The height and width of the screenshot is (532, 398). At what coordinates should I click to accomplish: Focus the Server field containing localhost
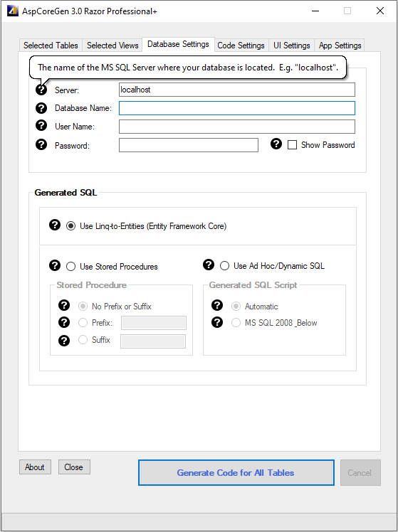pos(236,90)
